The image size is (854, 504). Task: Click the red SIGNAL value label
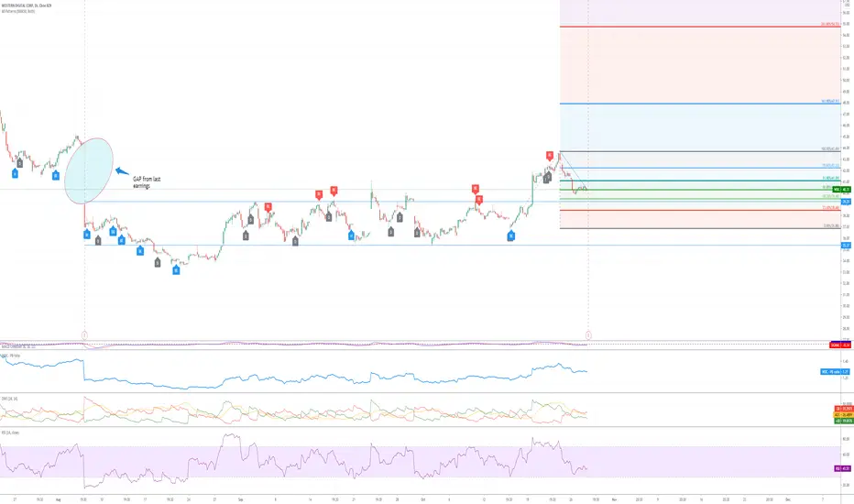coord(840,345)
